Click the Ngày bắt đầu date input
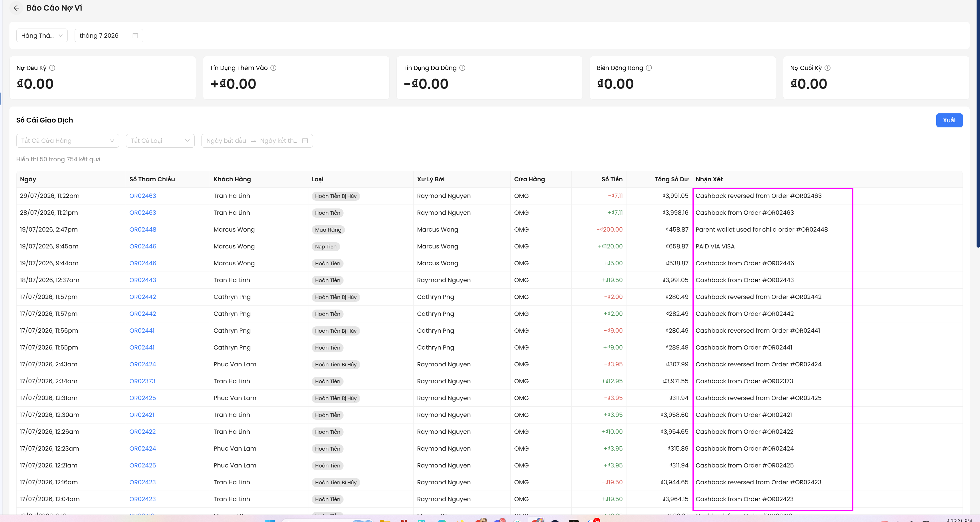Image resolution: width=980 pixels, height=522 pixels. tap(226, 141)
